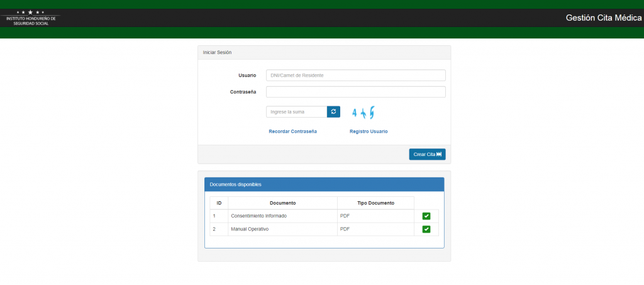Screen dimensions: 644x285
Task: Click the Documentos disponibles panel header
Action: tap(324, 184)
